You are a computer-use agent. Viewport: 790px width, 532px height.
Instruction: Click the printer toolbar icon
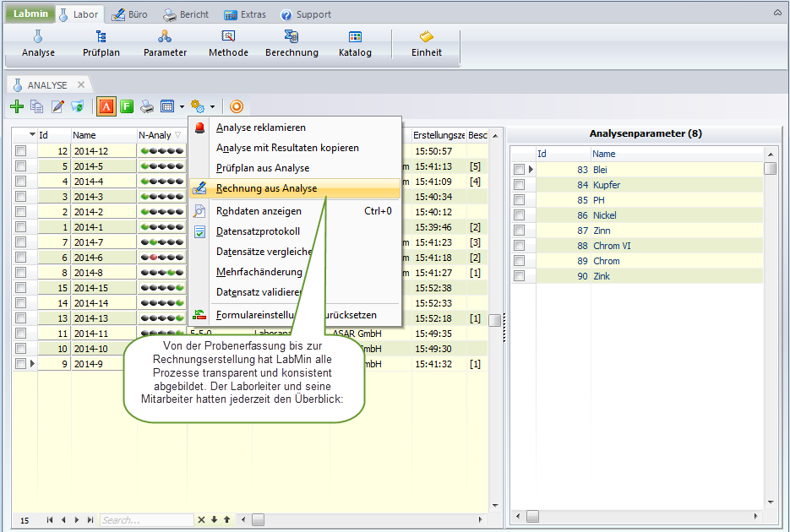(147, 106)
